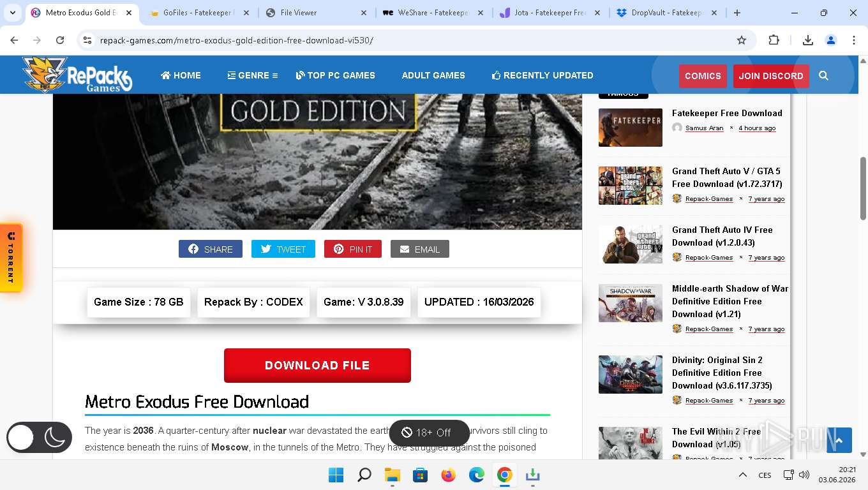Toggle the dark mode switch
This screenshot has height=490, width=868.
pos(39,438)
